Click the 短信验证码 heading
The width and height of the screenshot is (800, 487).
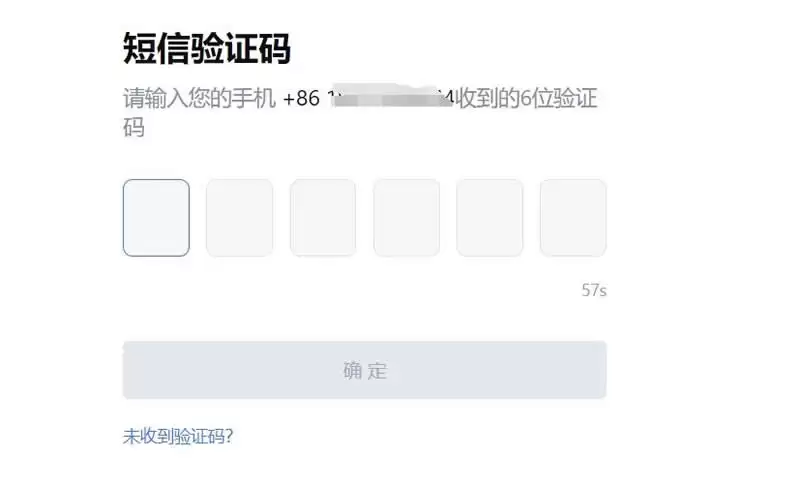click(x=206, y=48)
